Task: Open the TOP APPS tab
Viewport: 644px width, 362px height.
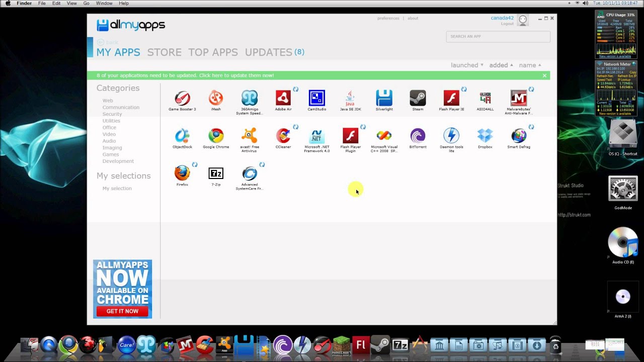Action: 213,52
